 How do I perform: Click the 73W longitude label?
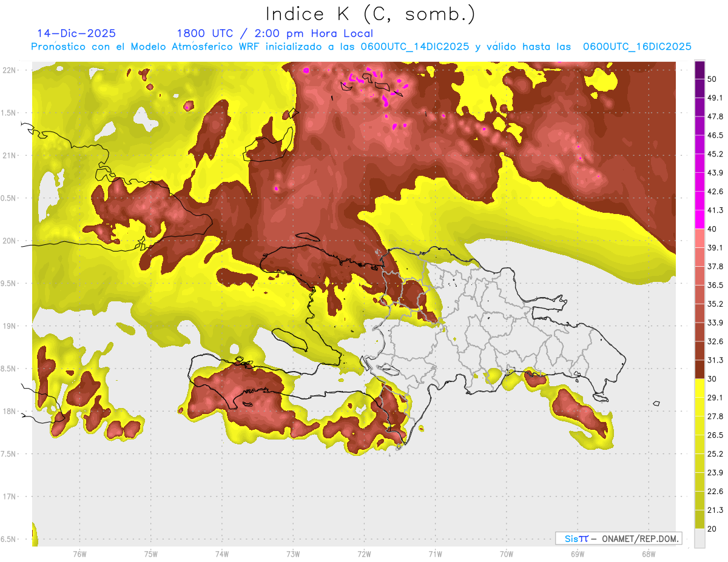tap(293, 554)
